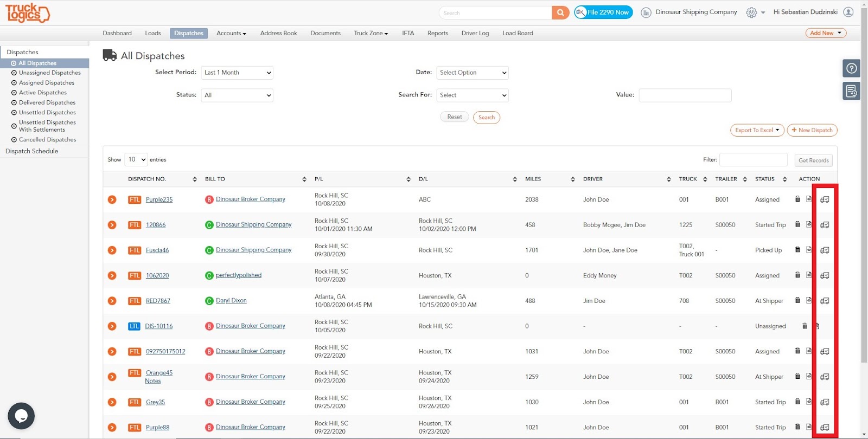The height and width of the screenshot is (439, 868).
Task: Click the TruckLogics logo
Action: pos(27,13)
